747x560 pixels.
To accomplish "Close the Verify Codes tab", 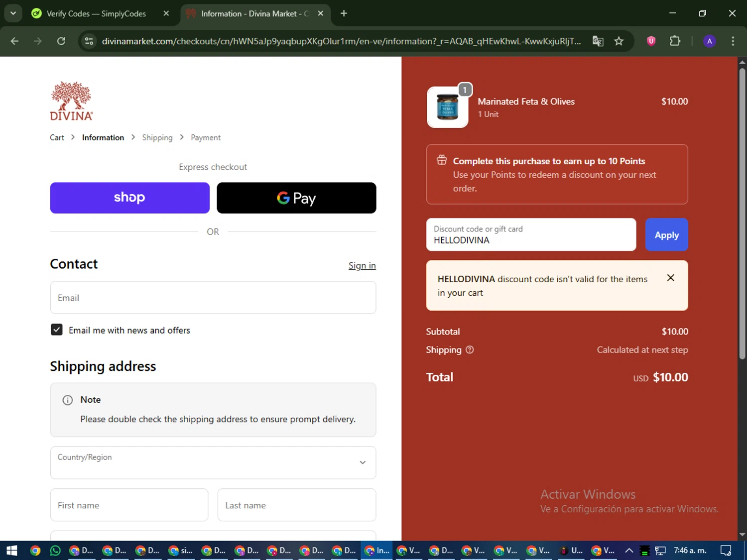I will 166,13.
